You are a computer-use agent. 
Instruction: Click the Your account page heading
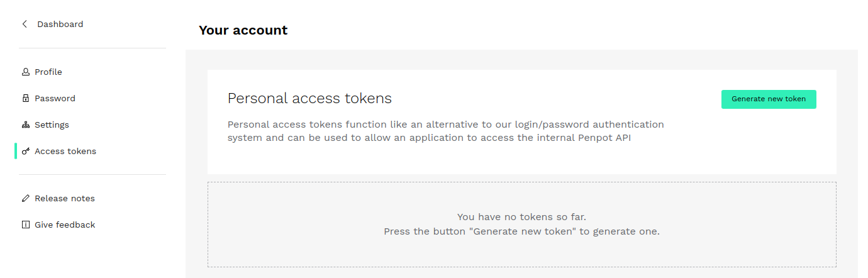243,30
